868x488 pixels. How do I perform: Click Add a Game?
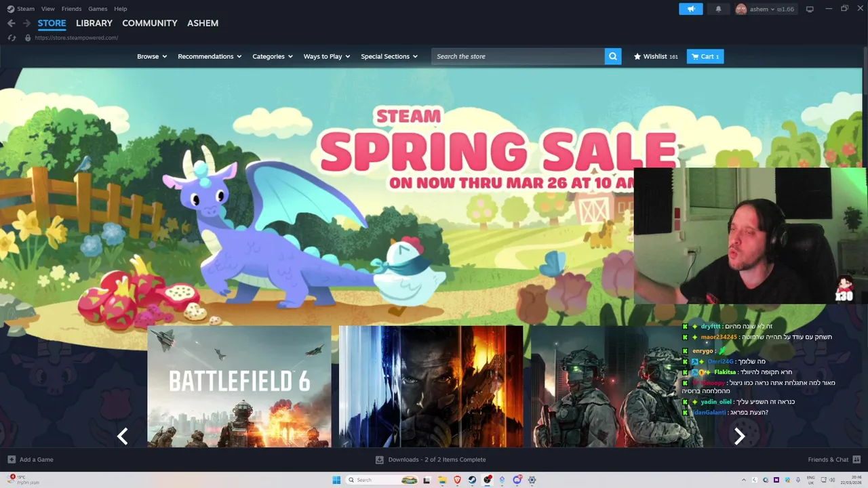pyautogui.click(x=31, y=460)
